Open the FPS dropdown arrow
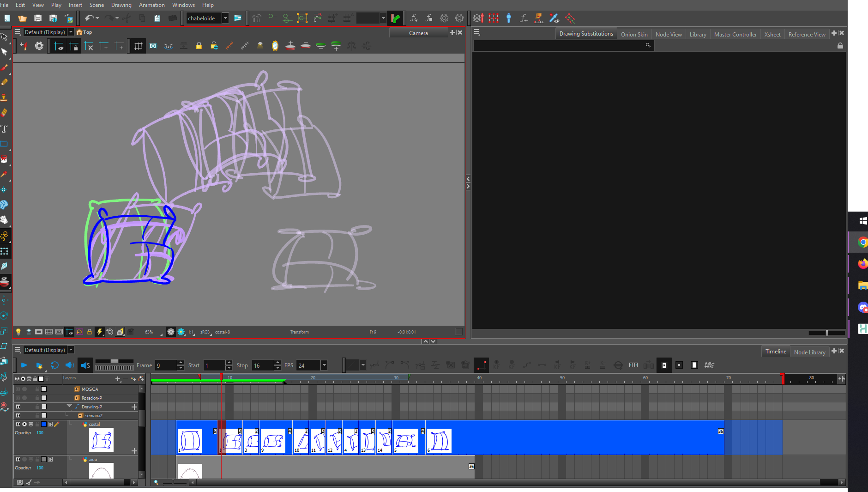The height and width of the screenshot is (492, 868). coord(324,365)
